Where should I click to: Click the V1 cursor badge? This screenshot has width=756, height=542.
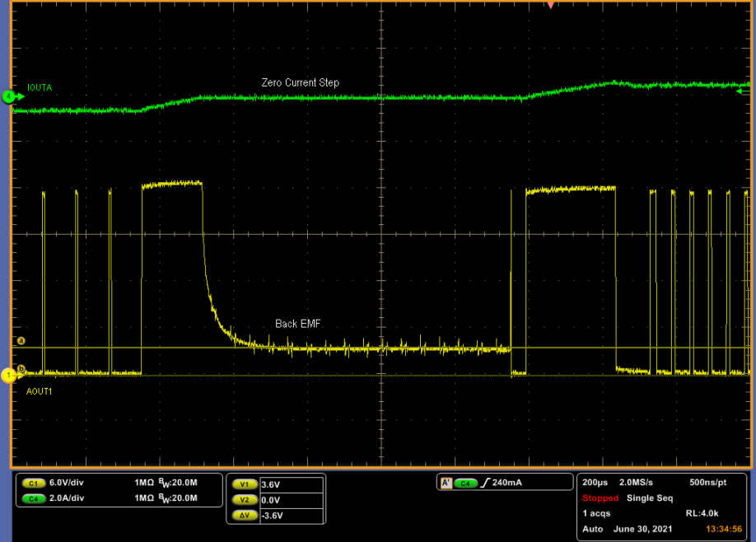245,484
